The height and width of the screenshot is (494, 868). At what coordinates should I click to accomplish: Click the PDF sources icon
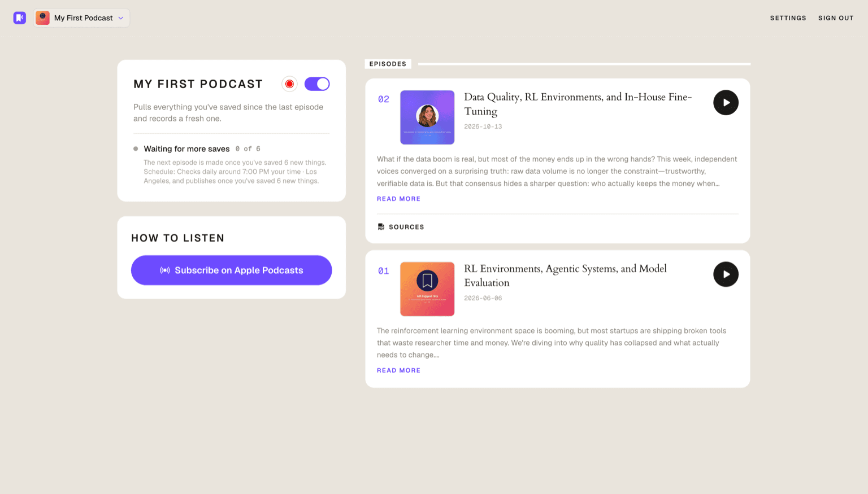click(x=381, y=227)
